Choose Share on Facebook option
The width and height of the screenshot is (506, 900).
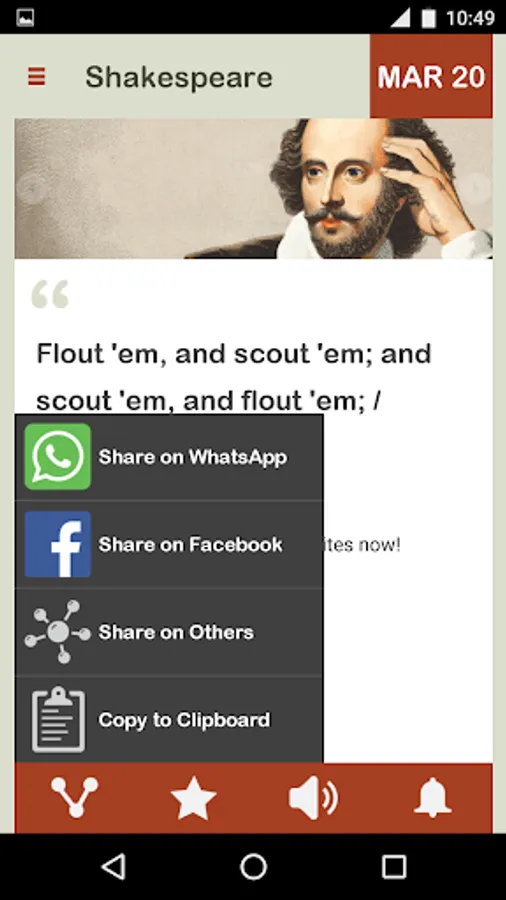190,544
